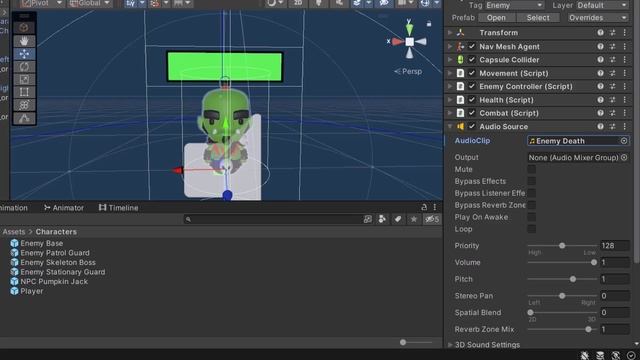Click the Volume slider
640x360 pixels.
(x=562, y=262)
